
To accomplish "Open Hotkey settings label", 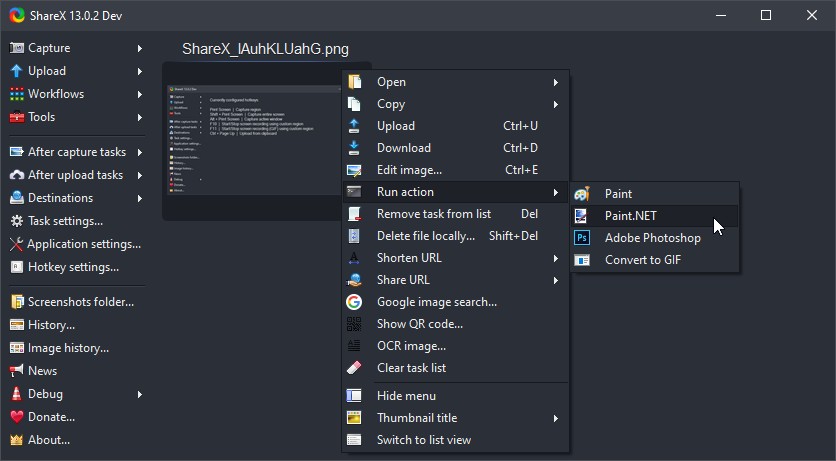I will [74, 267].
